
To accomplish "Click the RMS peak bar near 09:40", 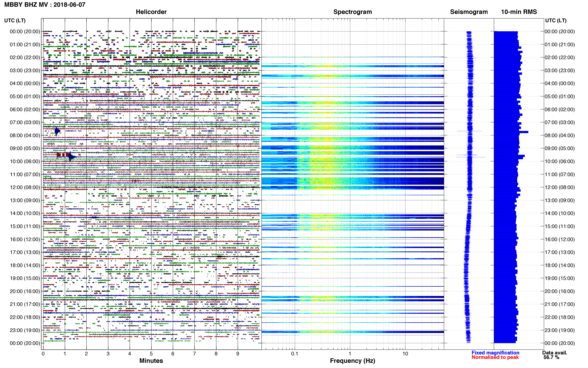I will pyautogui.click(x=509, y=156).
